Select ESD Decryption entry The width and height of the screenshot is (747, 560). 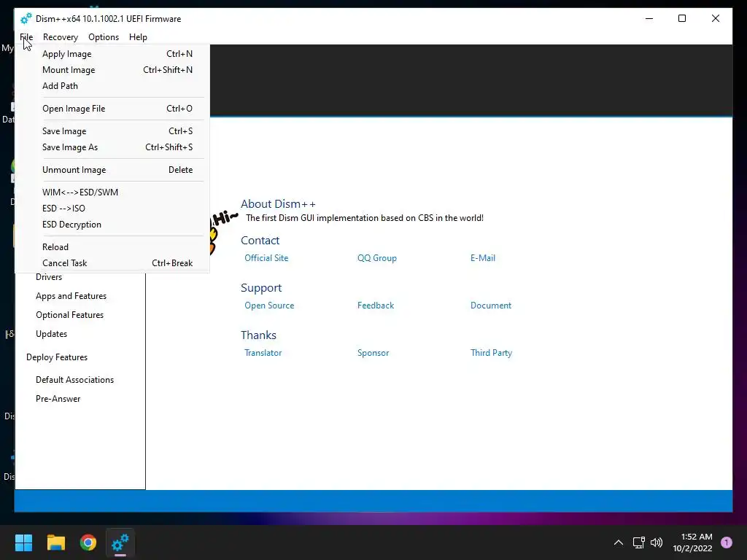(112, 225)
